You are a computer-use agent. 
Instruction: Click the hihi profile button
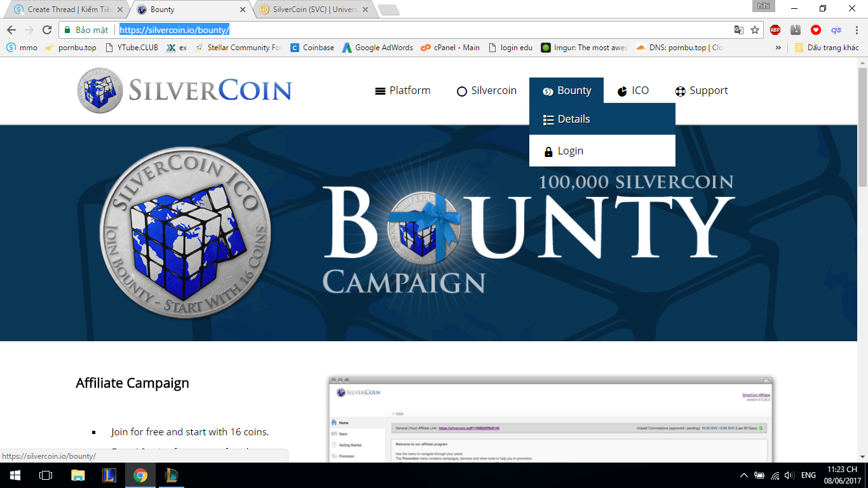point(763,6)
